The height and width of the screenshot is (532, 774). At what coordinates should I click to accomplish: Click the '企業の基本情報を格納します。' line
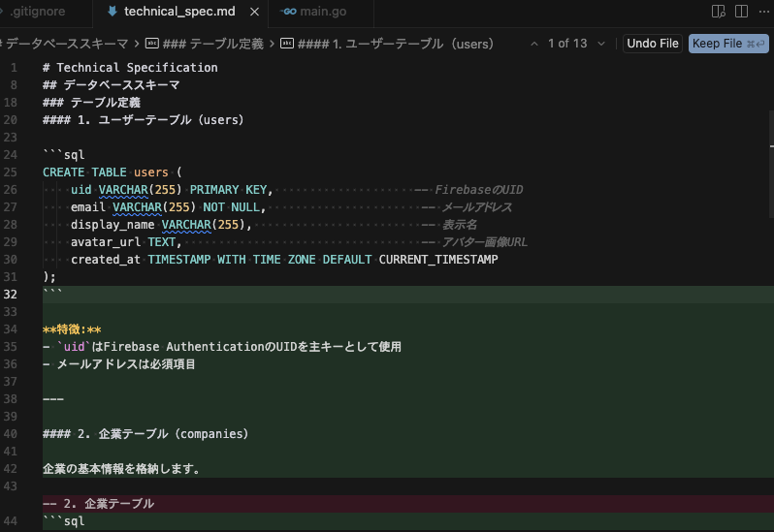click(121, 469)
